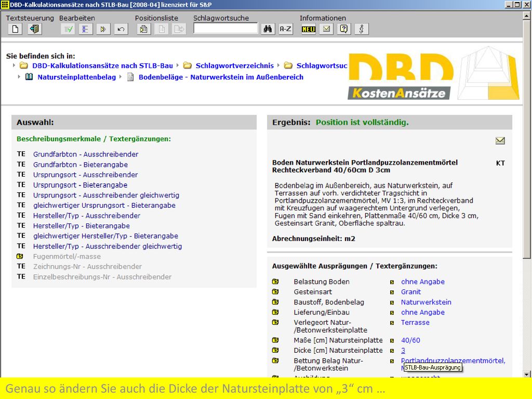Click the forward arrow icon under Bearbeiten
This screenshot has height=399, width=532.
(103, 29)
